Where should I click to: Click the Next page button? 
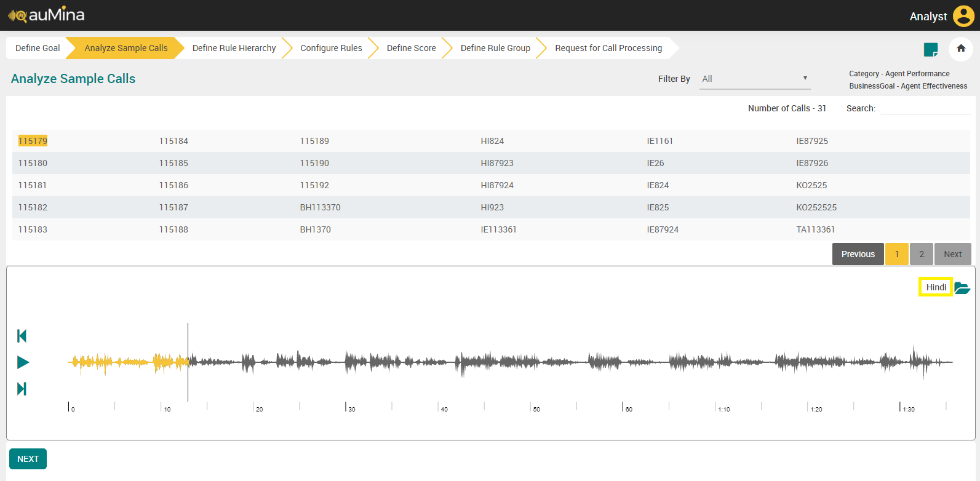point(953,254)
